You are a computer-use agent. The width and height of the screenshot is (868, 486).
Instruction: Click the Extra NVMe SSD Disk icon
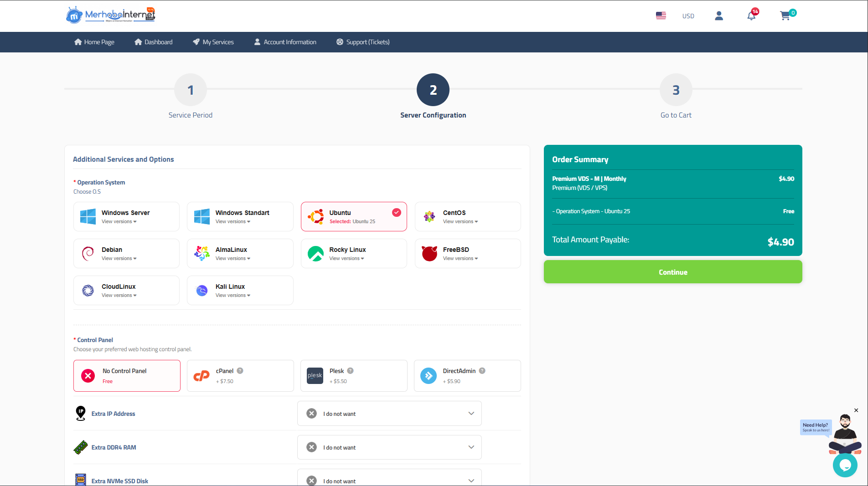point(81,480)
